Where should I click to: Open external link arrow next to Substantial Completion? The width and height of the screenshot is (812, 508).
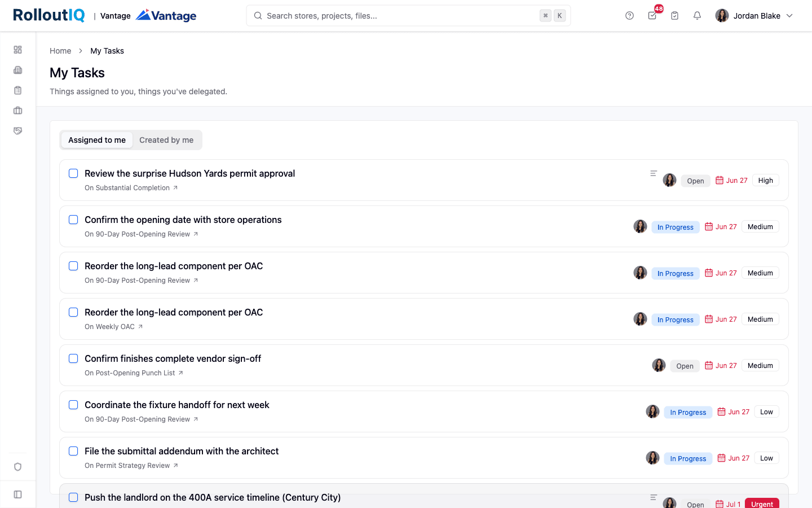[x=175, y=188]
